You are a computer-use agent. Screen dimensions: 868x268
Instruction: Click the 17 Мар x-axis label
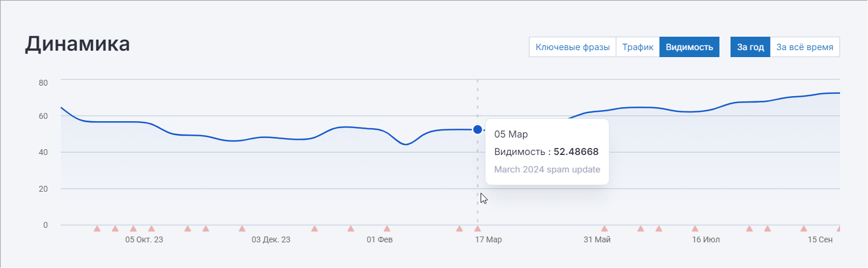pyautogui.click(x=488, y=239)
